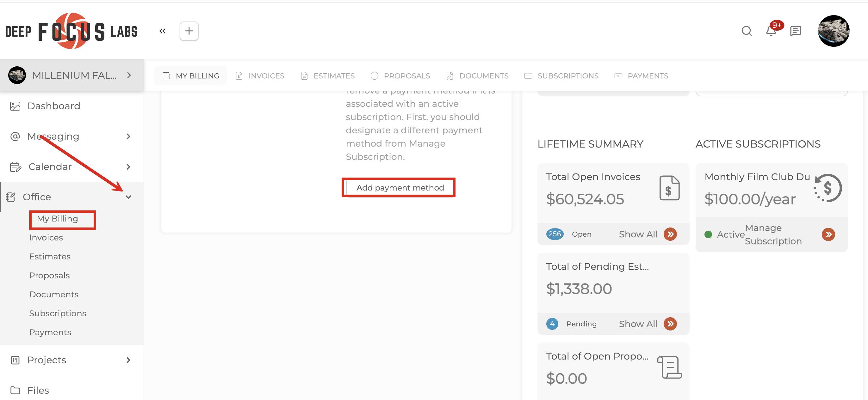
Task: Expand the Calendar menu chevron
Action: (x=128, y=167)
